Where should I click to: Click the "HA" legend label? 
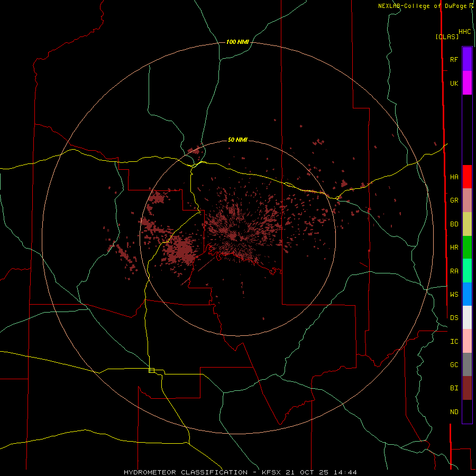(454, 177)
